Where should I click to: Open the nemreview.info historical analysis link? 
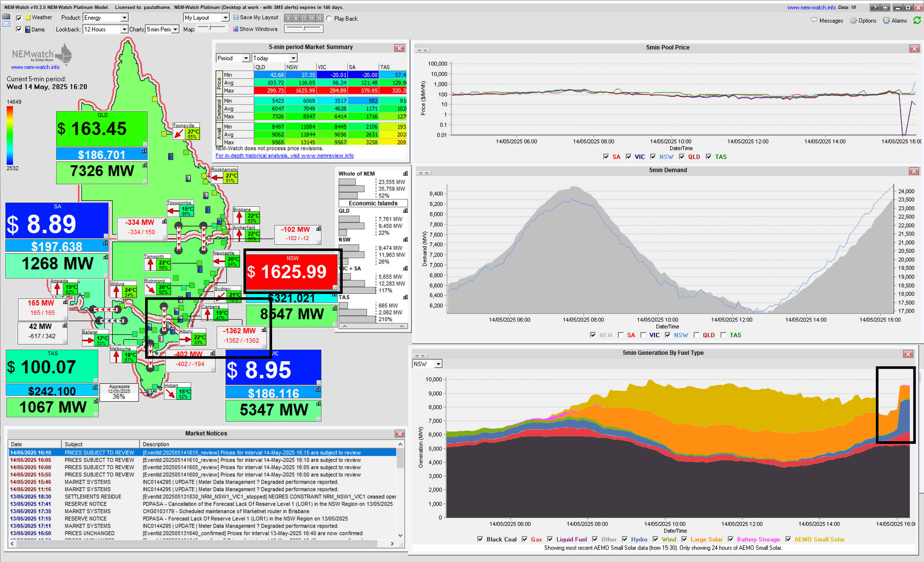(x=285, y=156)
